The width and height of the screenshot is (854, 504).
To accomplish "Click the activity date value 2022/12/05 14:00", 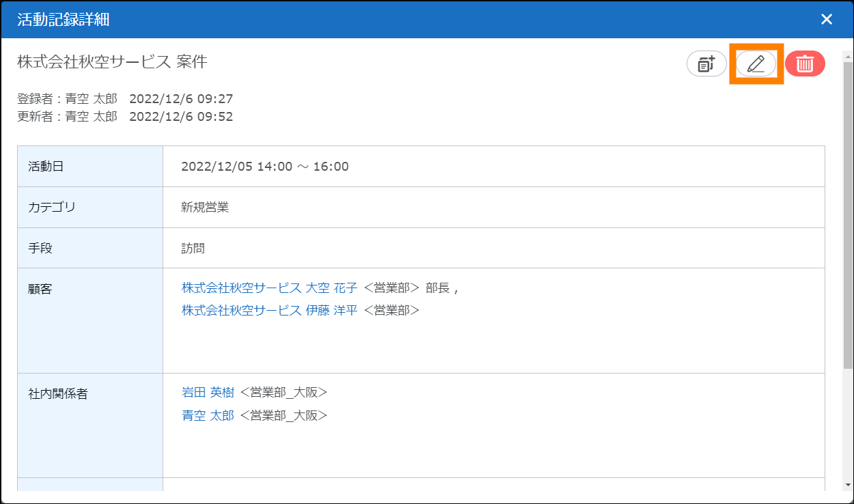I will 264,167.
